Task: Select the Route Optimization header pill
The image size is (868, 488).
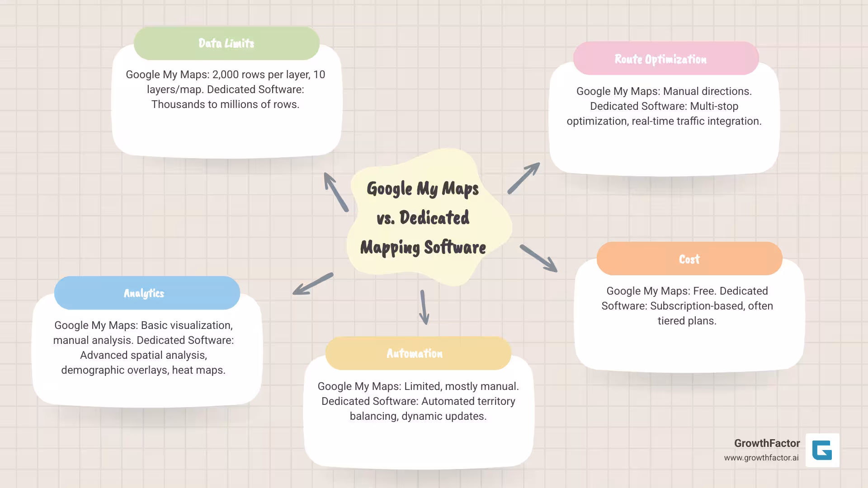Action: click(x=665, y=59)
